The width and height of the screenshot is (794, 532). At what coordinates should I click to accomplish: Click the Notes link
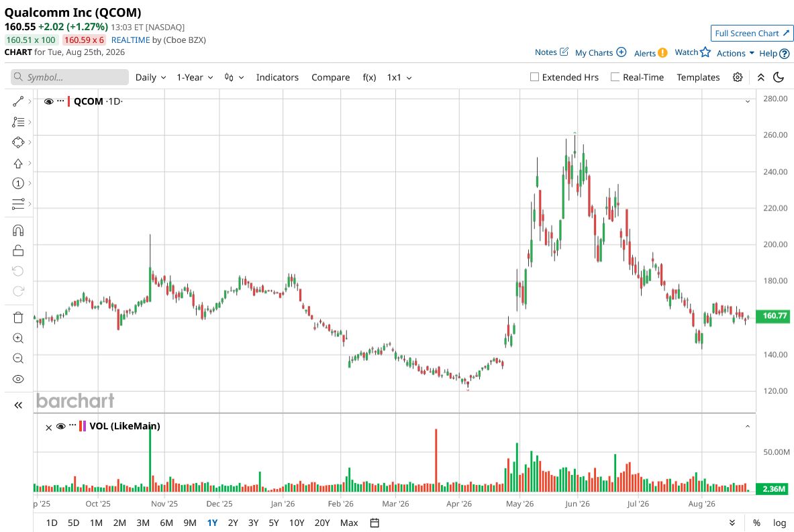click(546, 52)
